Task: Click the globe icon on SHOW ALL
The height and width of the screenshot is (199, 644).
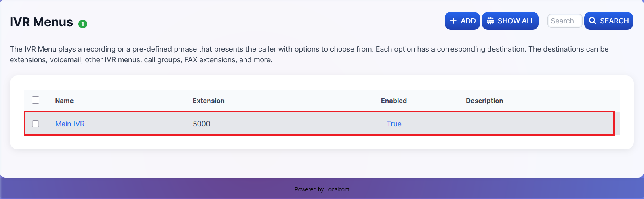Action: pyautogui.click(x=490, y=21)
